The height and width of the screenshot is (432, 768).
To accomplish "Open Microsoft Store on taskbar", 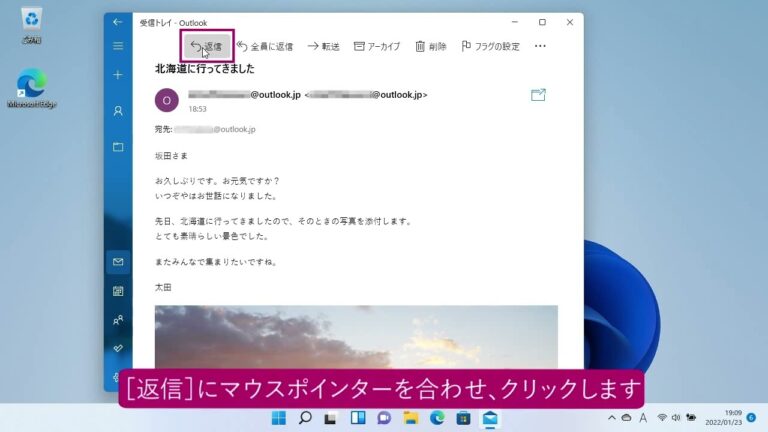I will pyautogui.click(x=463, y=418).
